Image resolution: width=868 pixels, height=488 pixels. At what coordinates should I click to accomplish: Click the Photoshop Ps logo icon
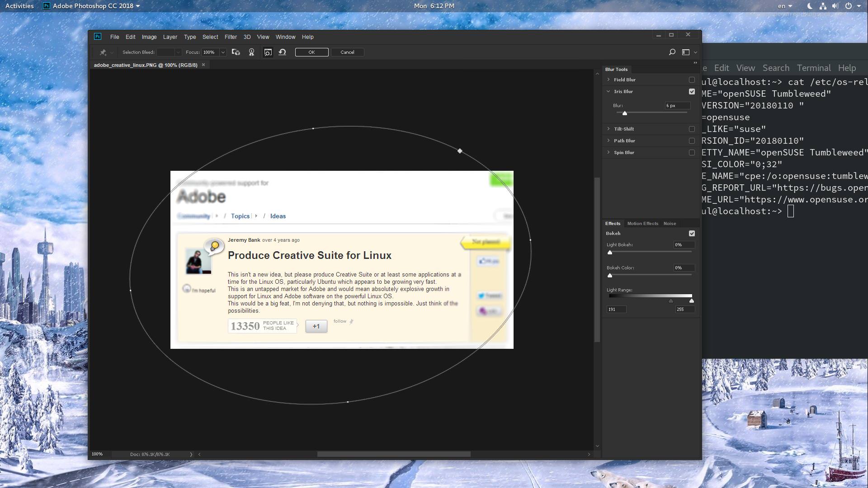tap(97, 37)
